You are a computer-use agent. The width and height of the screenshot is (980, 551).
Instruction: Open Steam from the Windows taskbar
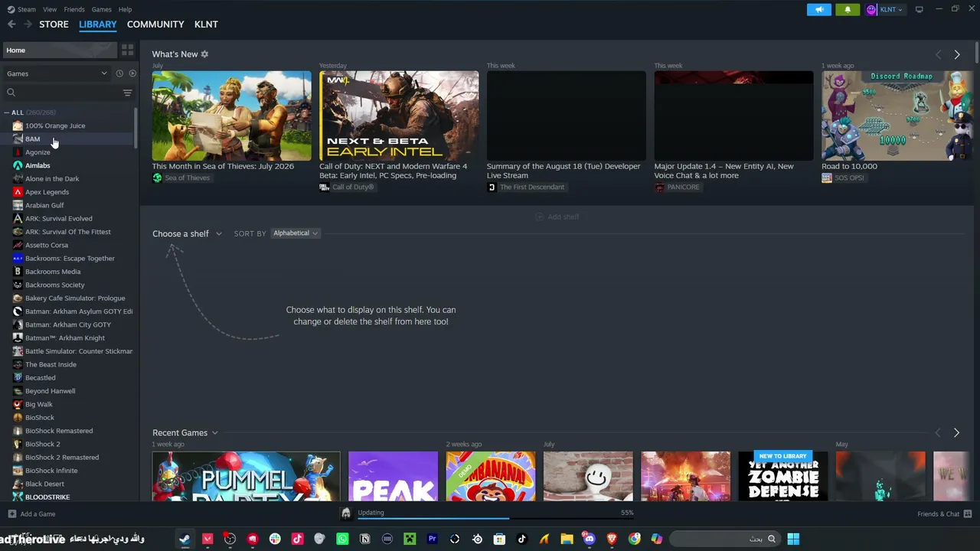(x=185, y=539)
